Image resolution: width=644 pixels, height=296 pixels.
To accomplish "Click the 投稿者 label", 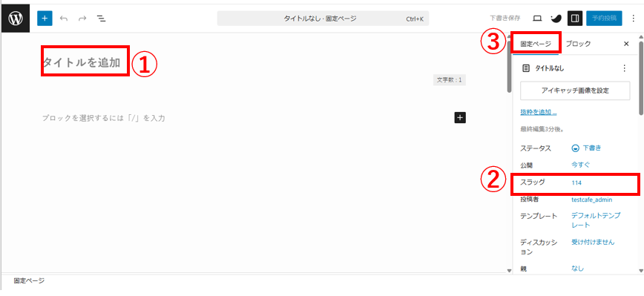I will coord(530,200).
